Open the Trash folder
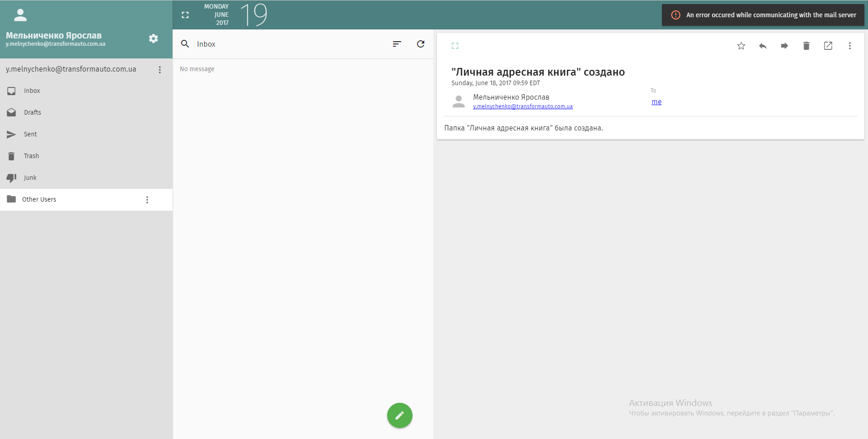The height and width of the screenshot is (439, 868). (31, 156)
